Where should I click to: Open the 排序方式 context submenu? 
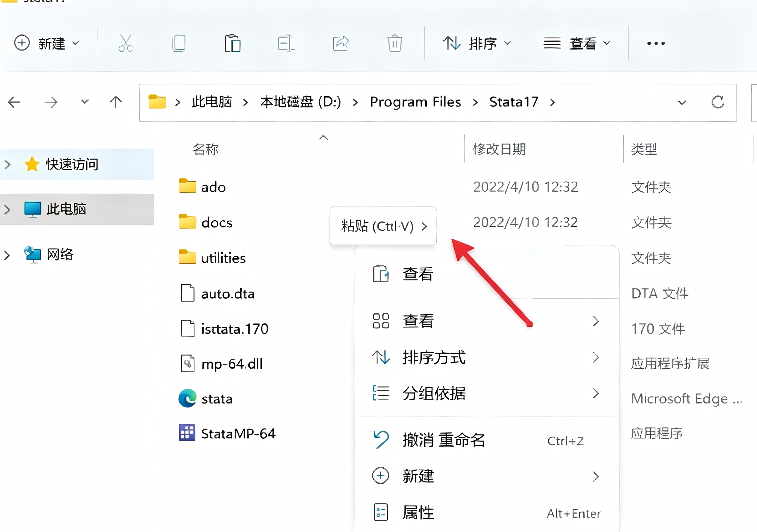pyautogui.click(x=487, y=357)
